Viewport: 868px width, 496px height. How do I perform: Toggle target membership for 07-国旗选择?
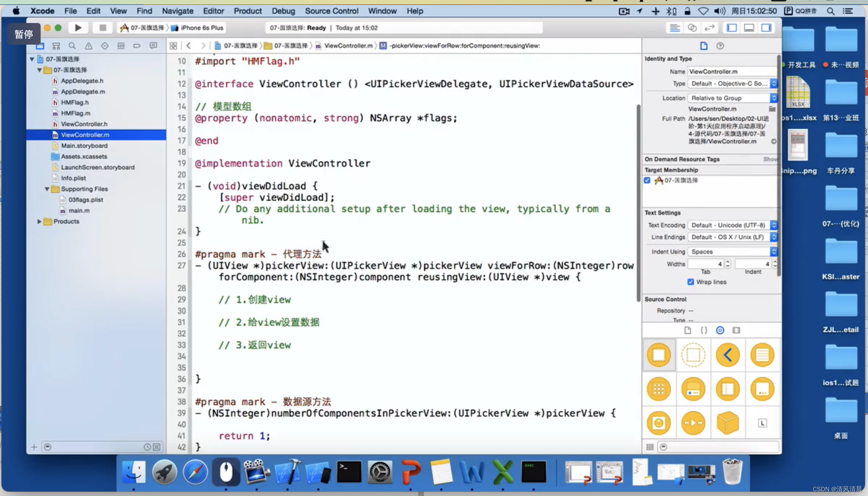click(x=647, y=180)
